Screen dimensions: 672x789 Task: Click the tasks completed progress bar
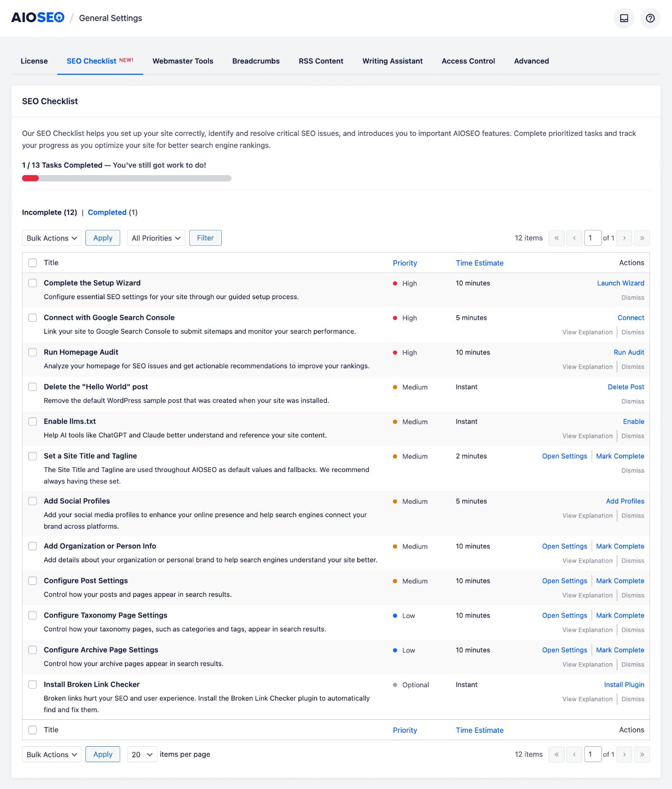click(127, 178)
